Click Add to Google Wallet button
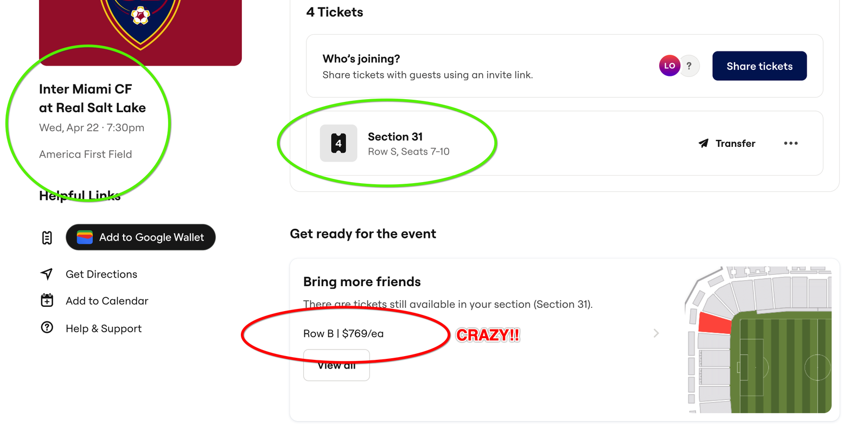 point(141,237)
